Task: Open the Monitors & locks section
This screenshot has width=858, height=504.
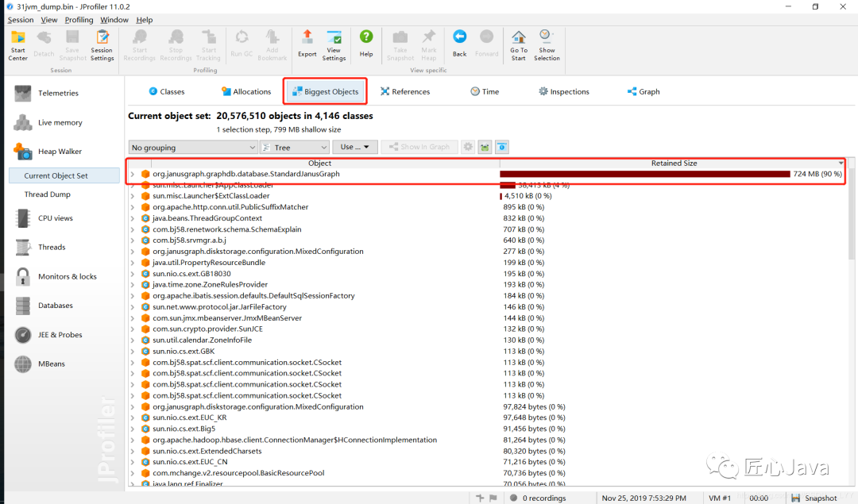Action: (x=63, y=276)
